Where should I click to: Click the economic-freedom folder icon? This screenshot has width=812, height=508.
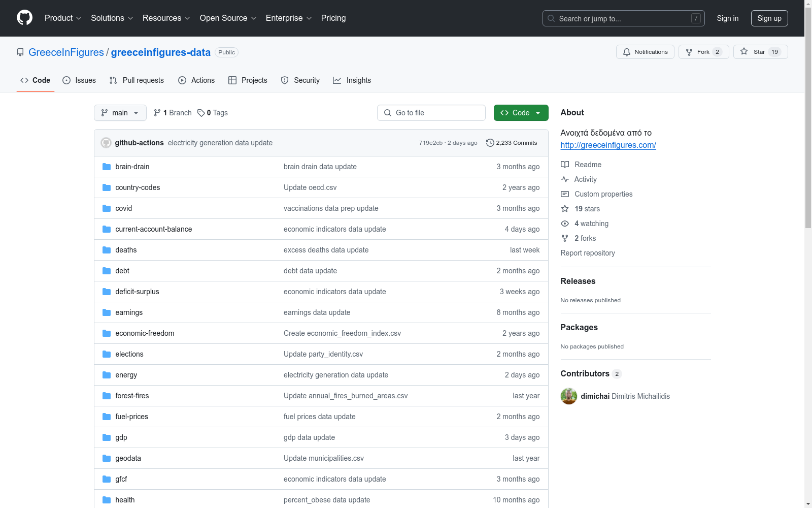107,333
